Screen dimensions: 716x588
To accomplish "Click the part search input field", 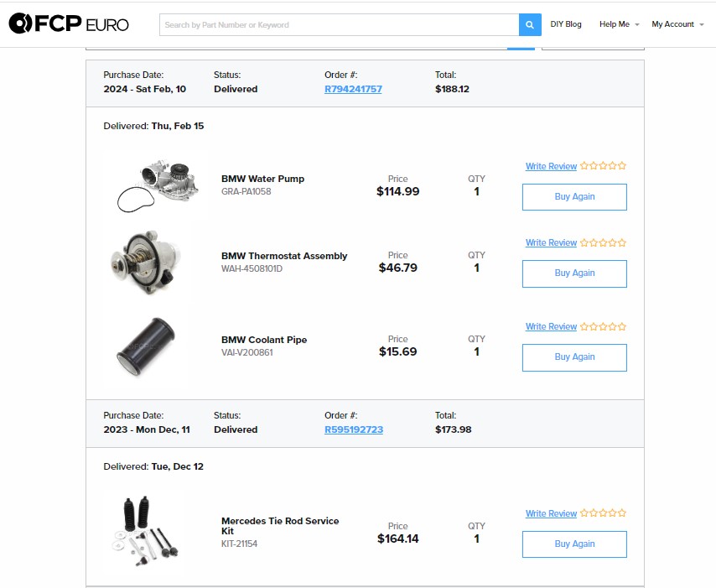I will point(335,25).
